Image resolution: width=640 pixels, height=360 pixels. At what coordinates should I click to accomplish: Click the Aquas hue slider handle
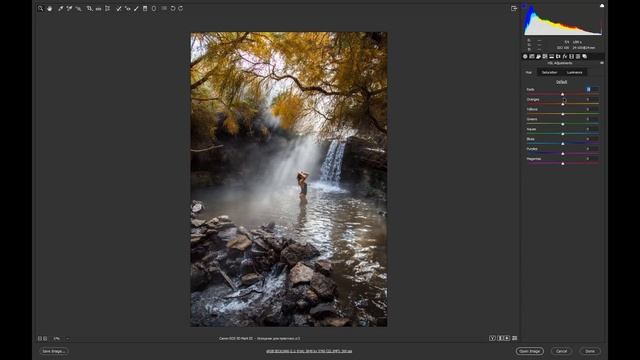tap(562, 134)
